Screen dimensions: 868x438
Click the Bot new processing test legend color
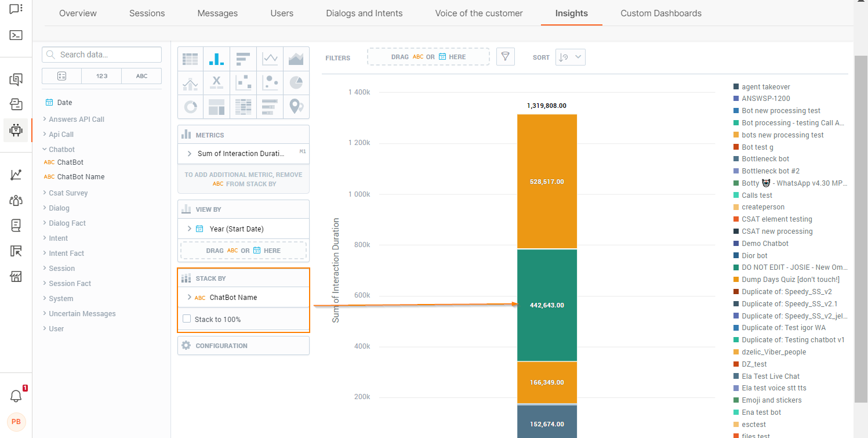coord(736,110)
